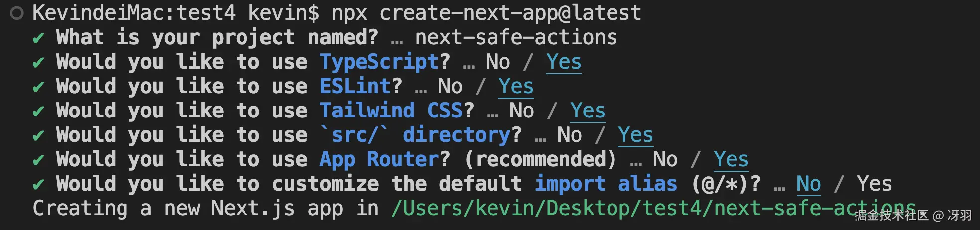Click the KevindeiMac:test4 kevin$ prompt text

click(176, 13)
